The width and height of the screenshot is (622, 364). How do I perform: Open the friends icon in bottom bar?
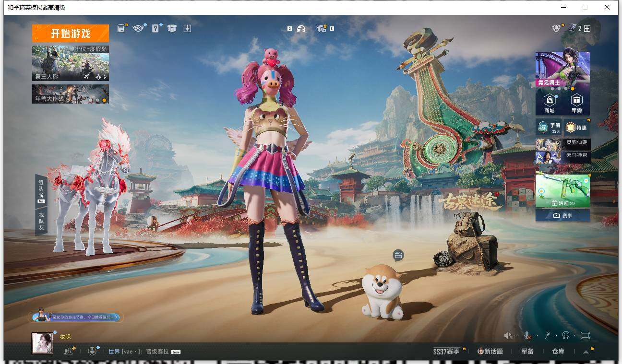click(69, 351)
